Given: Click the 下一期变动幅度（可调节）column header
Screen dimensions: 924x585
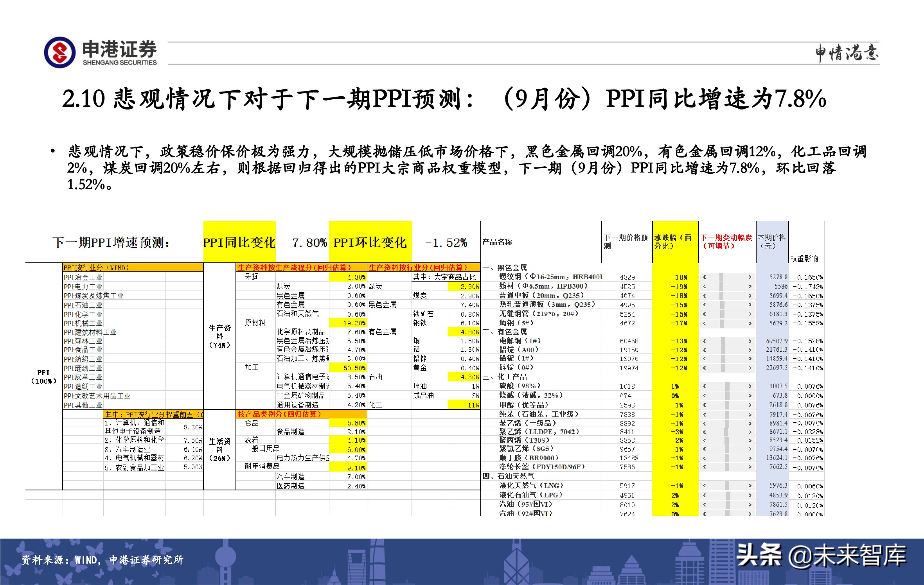Looking at the screenshot, I should 726,242.
